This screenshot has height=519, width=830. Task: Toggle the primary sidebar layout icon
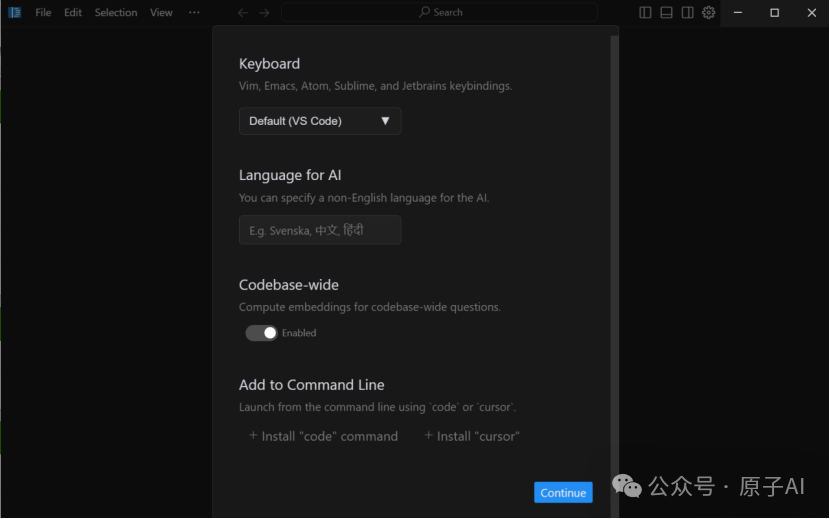pyautogui.click(x=645, y=13)
